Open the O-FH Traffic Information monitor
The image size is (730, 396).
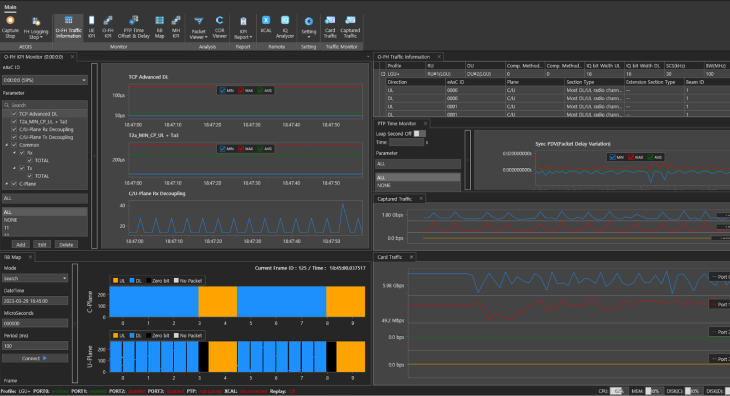pos(68,27)
